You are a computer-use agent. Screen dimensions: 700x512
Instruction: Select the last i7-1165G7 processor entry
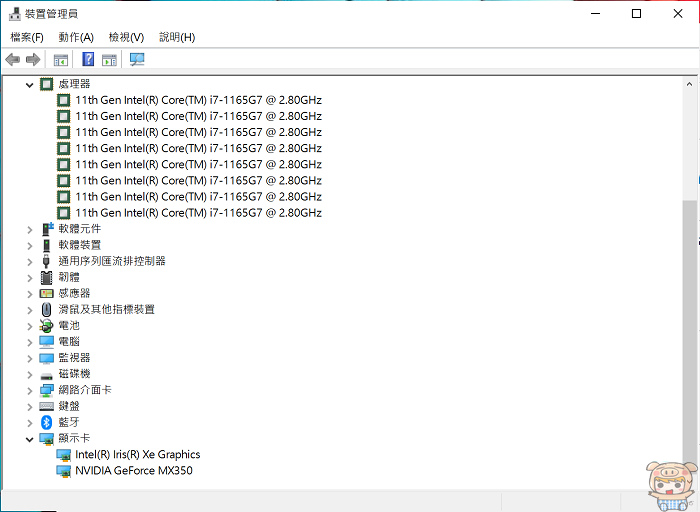point(198,212)
